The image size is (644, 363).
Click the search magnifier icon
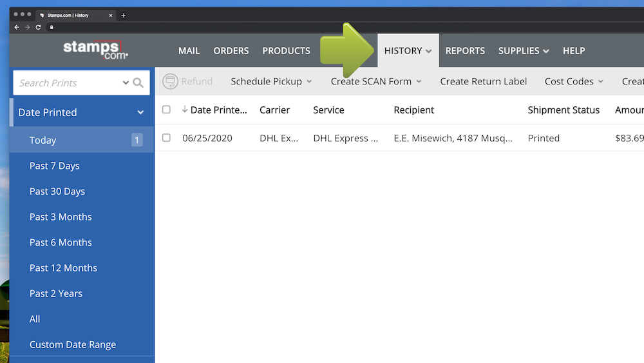click(138, 83)
